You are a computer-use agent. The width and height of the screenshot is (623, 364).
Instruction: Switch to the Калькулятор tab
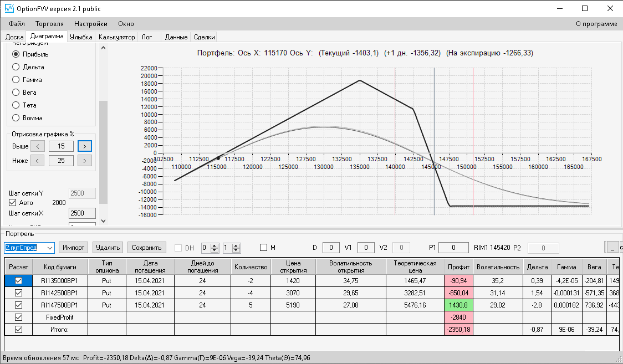117,37
